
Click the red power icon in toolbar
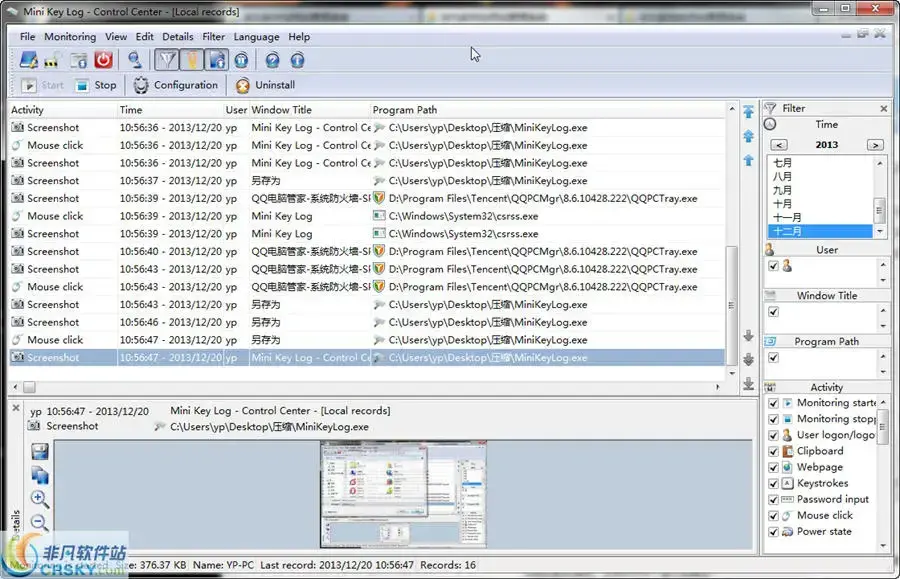[x=103, y=60]
